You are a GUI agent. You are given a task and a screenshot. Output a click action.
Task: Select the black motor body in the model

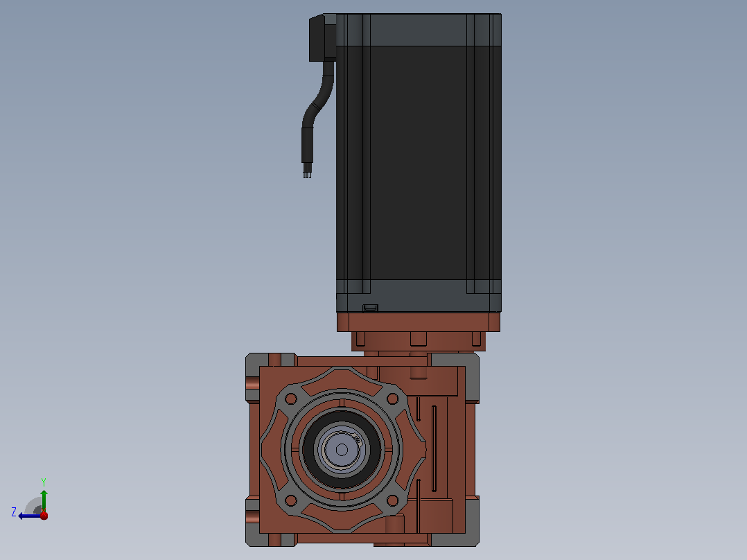click(419, 162)
